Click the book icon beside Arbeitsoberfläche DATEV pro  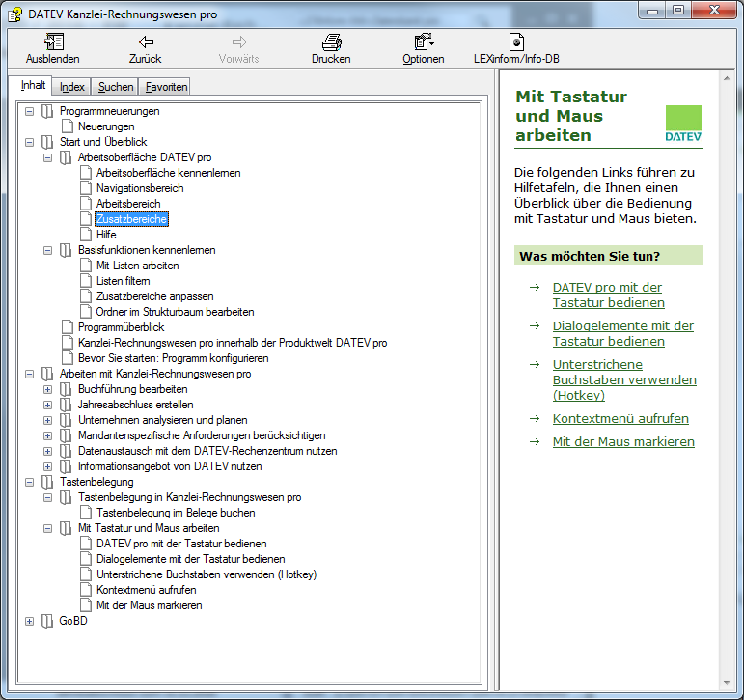[x=66, y=157]
